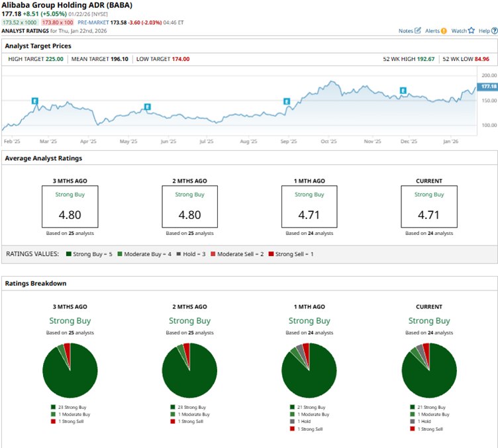
Task: Click the CURRENT ratings pie chart
Action: [429, 370]
